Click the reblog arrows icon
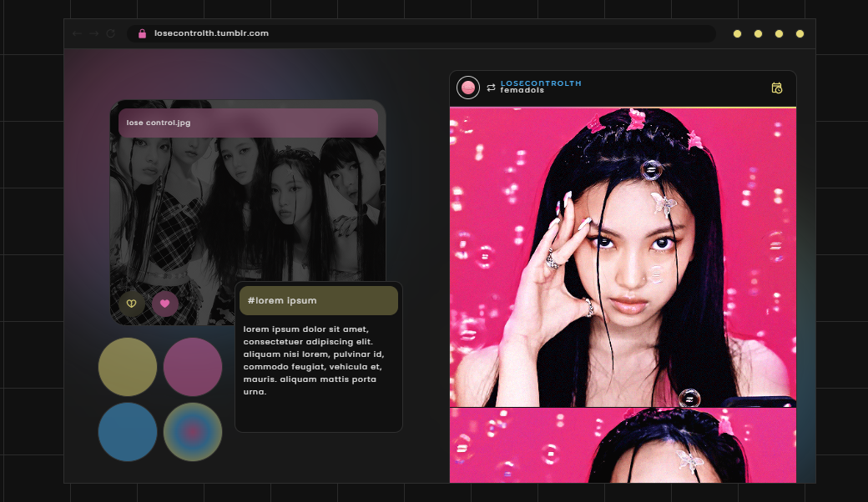The image size is (868, 502). (x=491, y=88)
